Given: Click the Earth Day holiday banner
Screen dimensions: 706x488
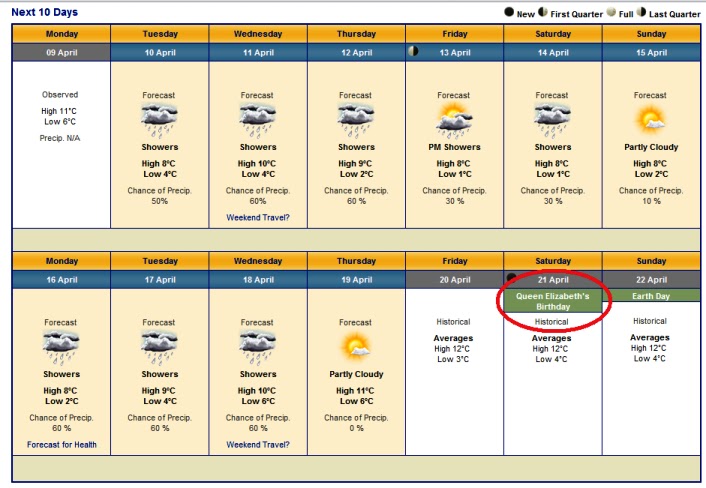Looking at the screenshot, I should click(x=651, y=296).
